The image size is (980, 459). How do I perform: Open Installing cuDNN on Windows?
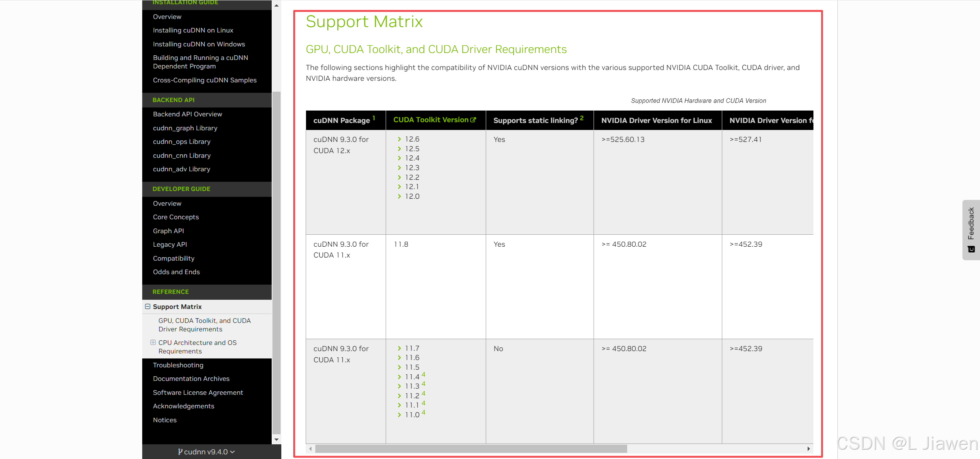199,44
